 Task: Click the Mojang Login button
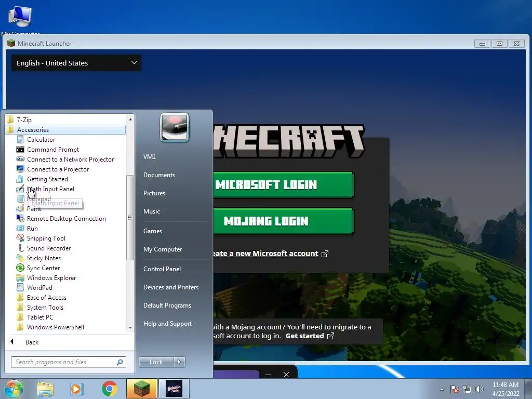click(x=284, y=221)
